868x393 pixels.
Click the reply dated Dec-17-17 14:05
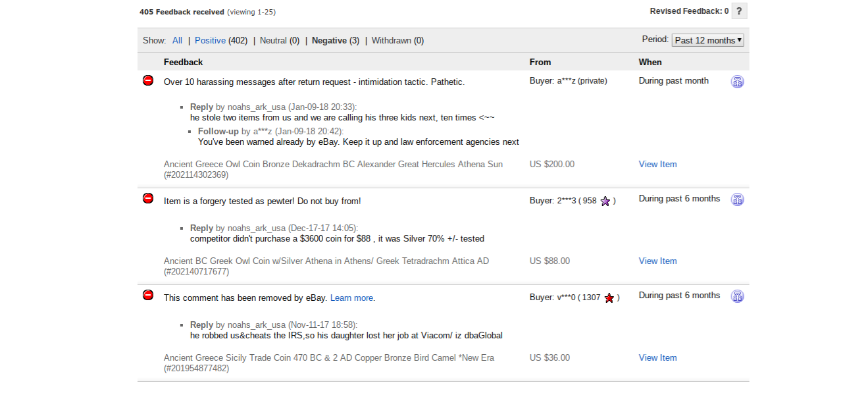pos(274,228)
